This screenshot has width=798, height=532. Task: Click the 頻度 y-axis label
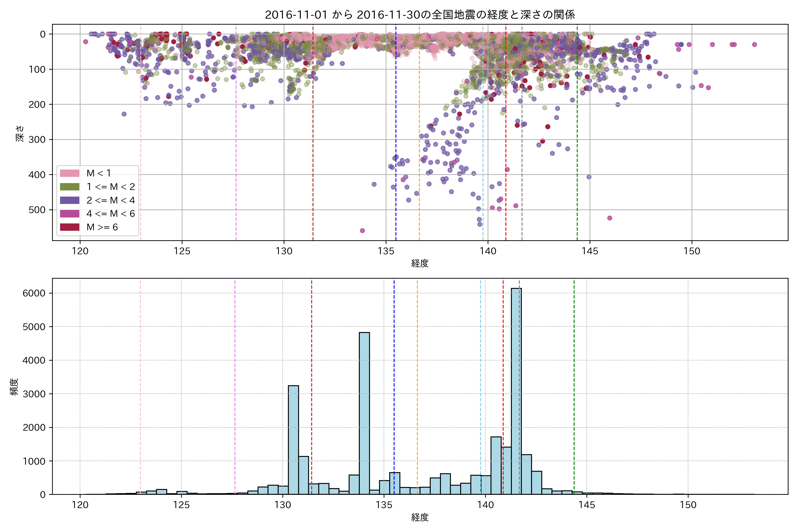(x=14, y=387)
